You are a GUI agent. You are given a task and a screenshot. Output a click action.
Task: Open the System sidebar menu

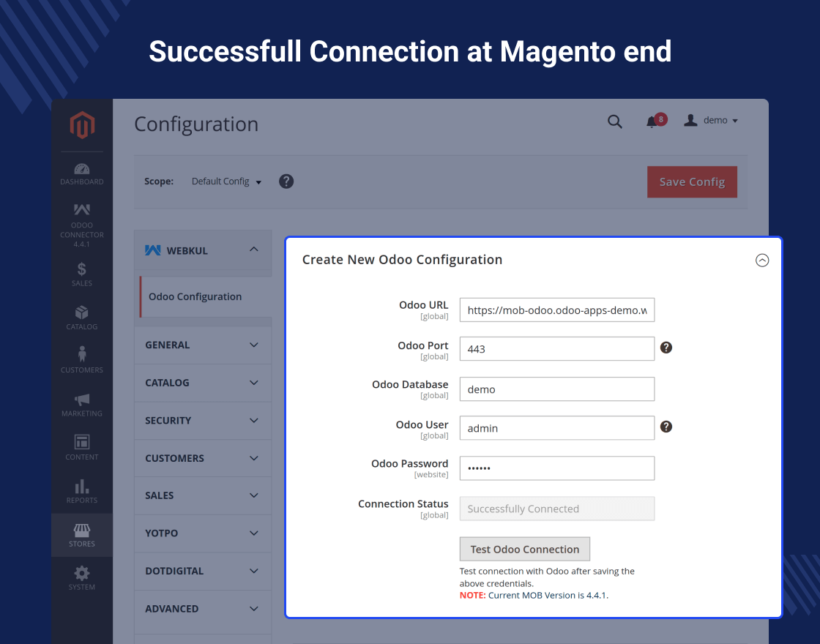point(82,578)
